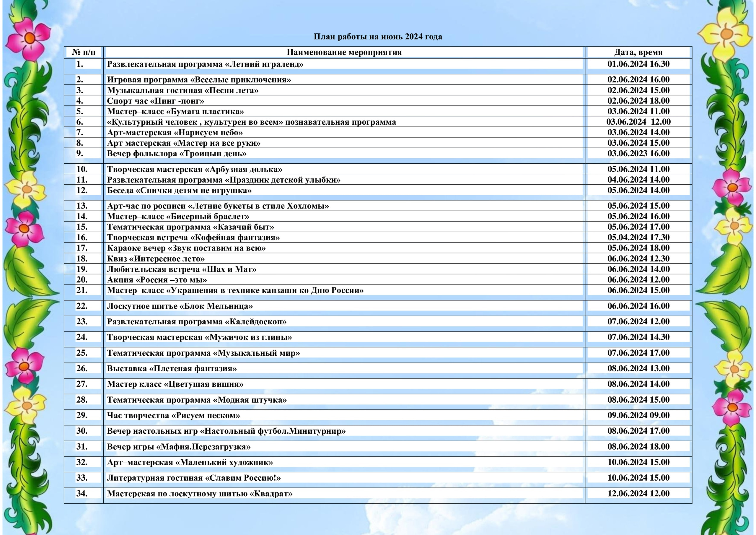
Task: Click the date «07.06.2024 14.30»
Action: pos(638,337)
